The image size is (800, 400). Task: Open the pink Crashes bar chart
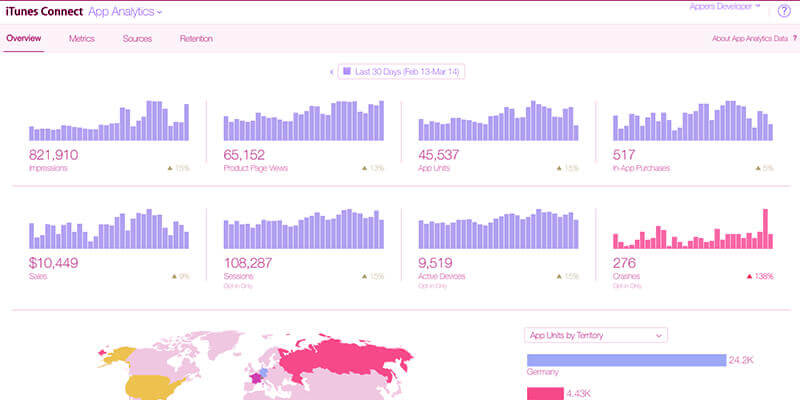tap(693, 229)
